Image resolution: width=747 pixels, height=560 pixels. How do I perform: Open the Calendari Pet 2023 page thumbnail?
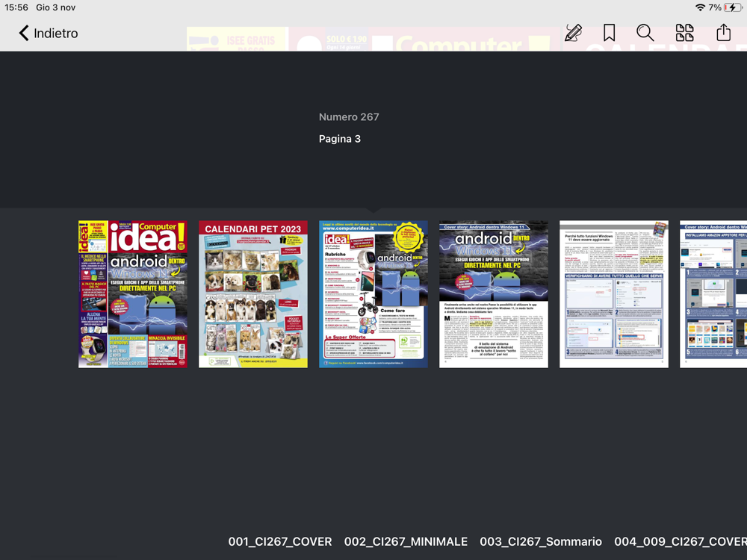point(253,293)
